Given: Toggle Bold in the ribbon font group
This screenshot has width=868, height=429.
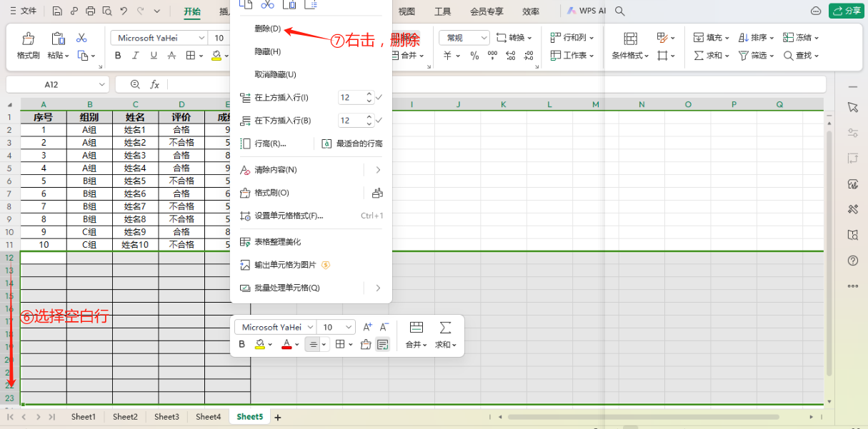Looking at the screenshot, I should [x=119, y=56].
